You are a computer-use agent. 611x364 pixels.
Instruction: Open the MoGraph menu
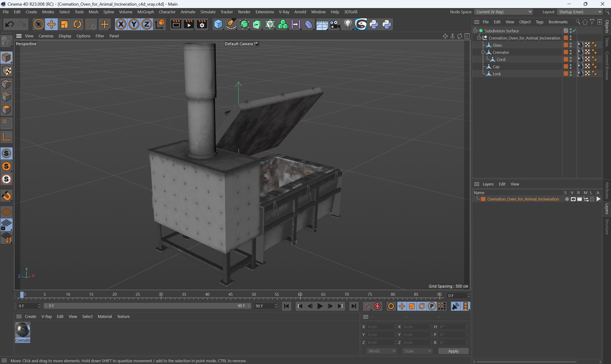coord(145,12)
